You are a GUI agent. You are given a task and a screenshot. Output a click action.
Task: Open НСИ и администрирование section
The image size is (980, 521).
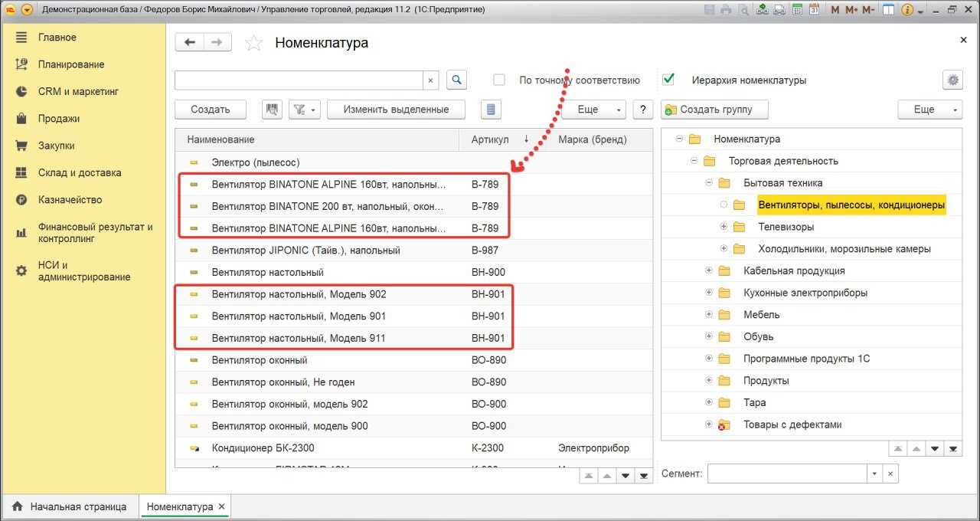click(x=83, y=271)
